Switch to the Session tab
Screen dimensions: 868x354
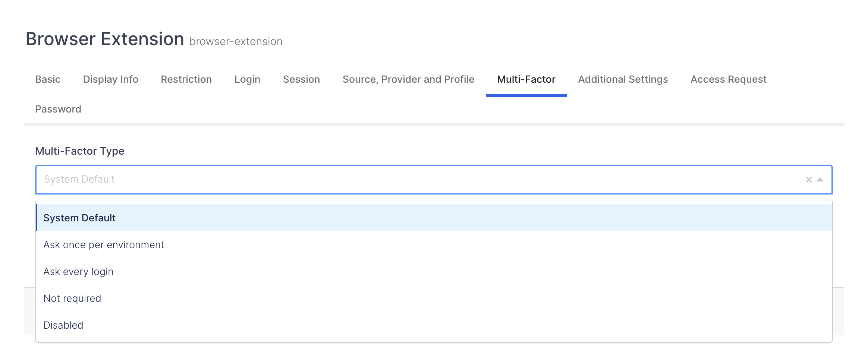(301, 79)
